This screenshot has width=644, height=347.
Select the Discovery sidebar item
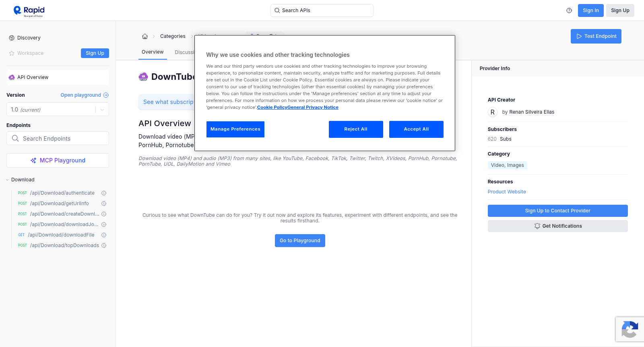(58, 38)
